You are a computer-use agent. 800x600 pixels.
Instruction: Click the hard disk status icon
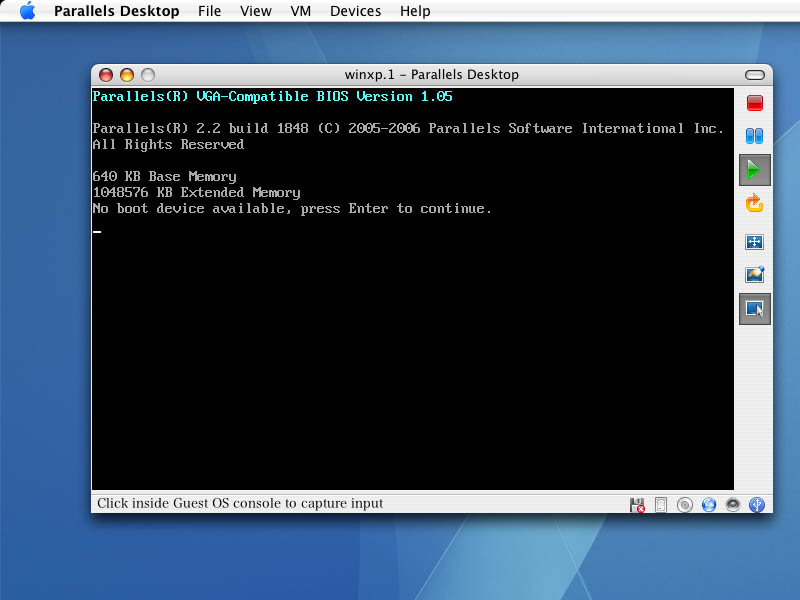tap(660, 505)
